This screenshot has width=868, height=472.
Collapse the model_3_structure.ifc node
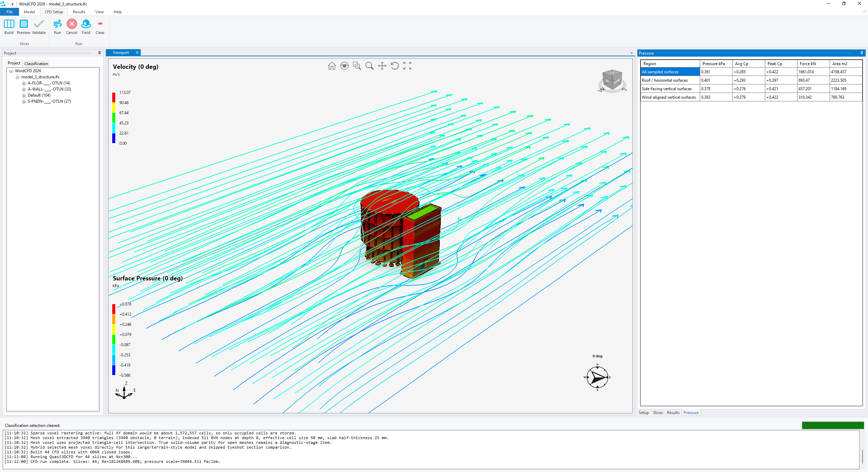point(18,77)
